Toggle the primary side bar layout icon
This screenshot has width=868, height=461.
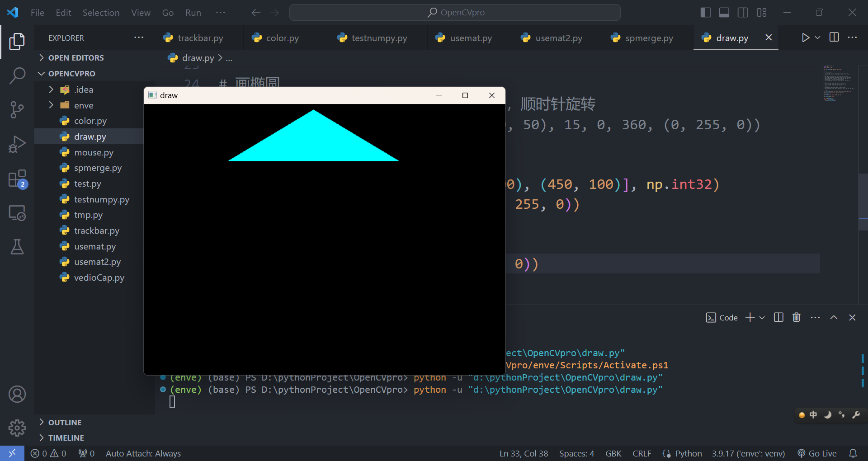705,13
